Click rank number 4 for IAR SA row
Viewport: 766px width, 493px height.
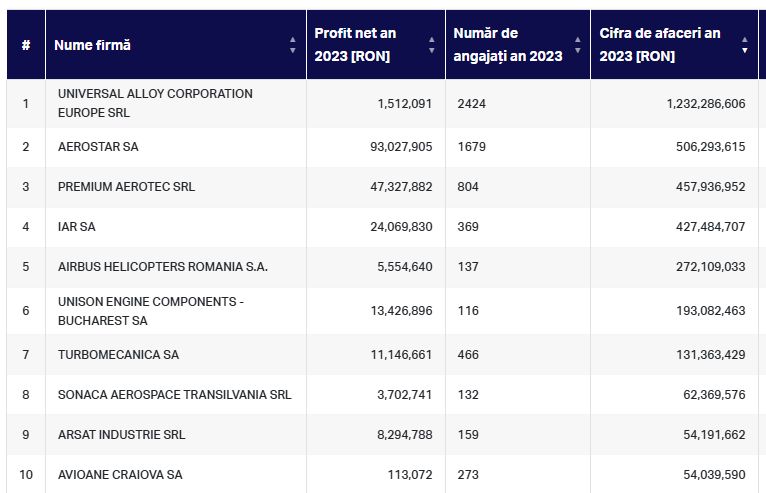[x=26, y=227]
